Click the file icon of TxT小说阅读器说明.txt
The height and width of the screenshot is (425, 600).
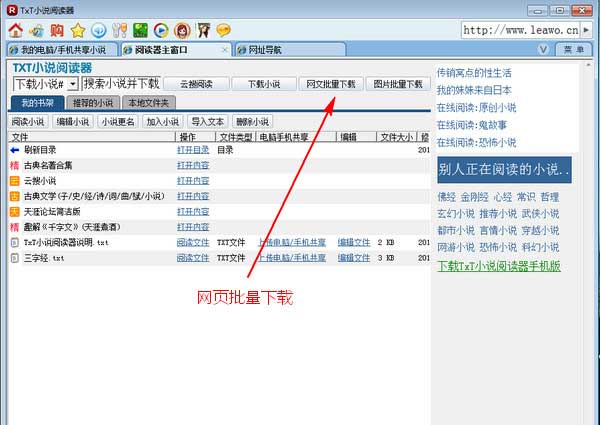tap(15, 243)
